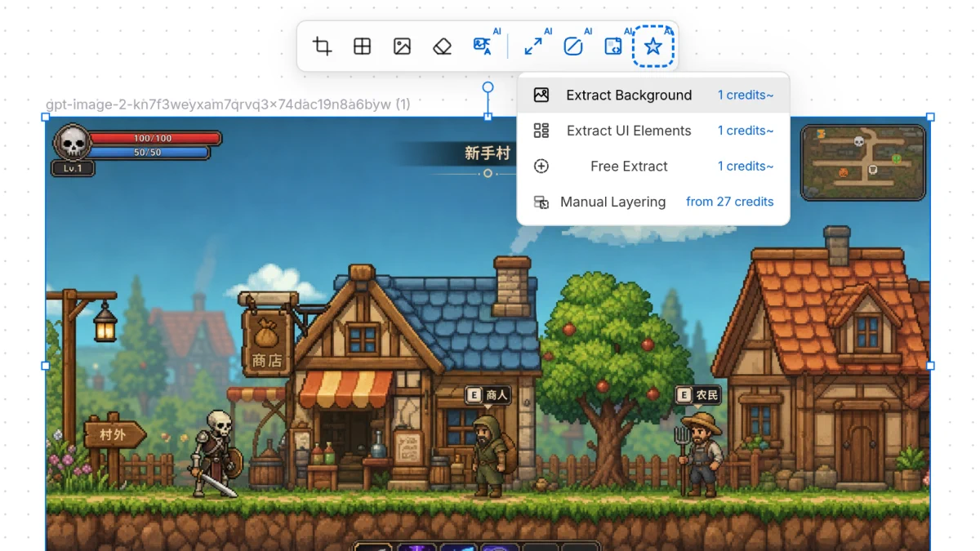The width and height of the screenshot is (980, 551).
Task: Click the '1 credits~' next to Extract Background
Action: (746, 95)
